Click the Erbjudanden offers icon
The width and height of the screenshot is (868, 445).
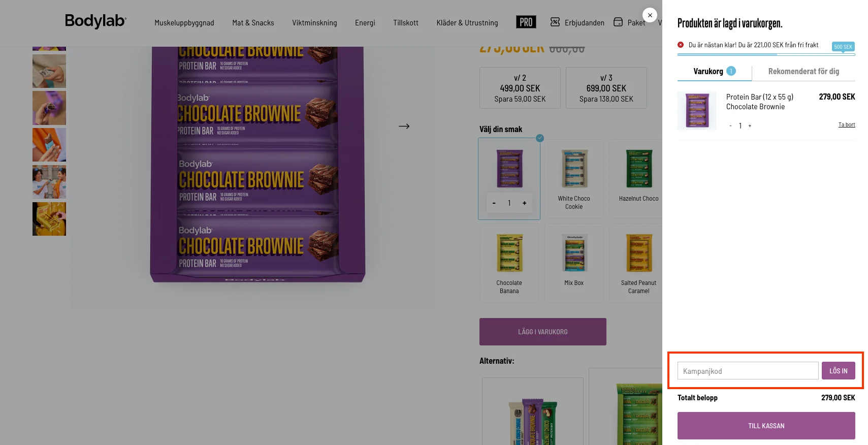[x=555, y=22]
